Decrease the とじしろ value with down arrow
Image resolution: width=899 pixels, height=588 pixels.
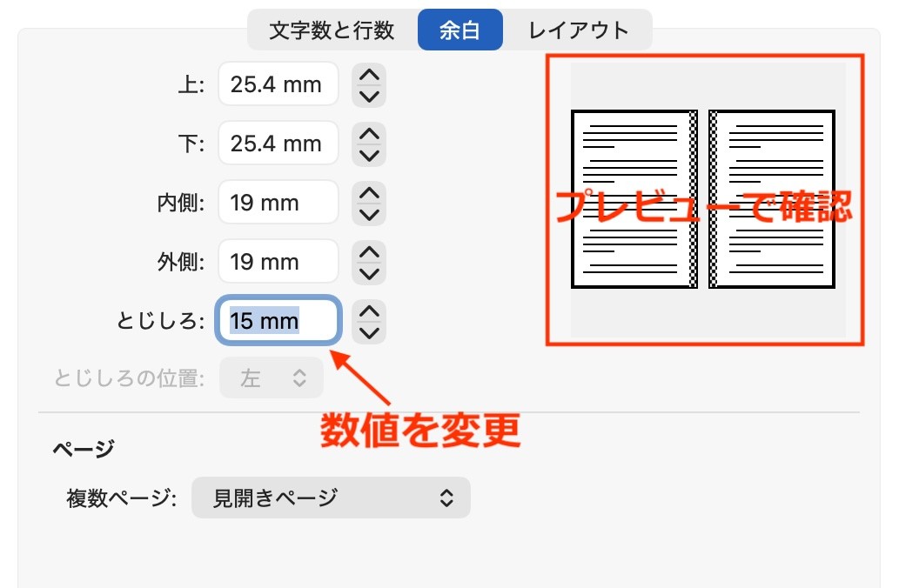pyautogui.click(x=369, y=332)
